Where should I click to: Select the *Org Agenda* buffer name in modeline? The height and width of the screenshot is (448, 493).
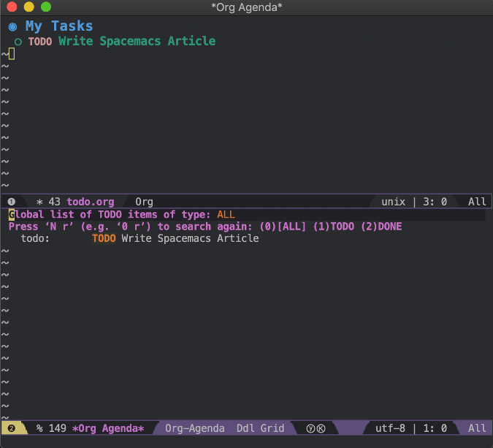[108, 428]
